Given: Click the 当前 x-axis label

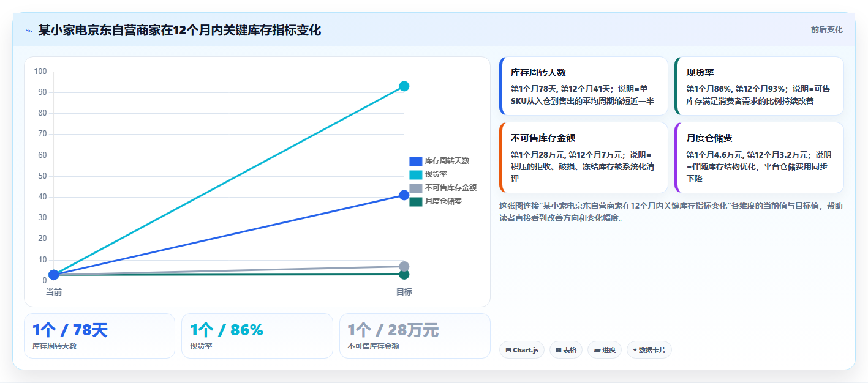Looking at the screenshot, I should coord(54,292).
